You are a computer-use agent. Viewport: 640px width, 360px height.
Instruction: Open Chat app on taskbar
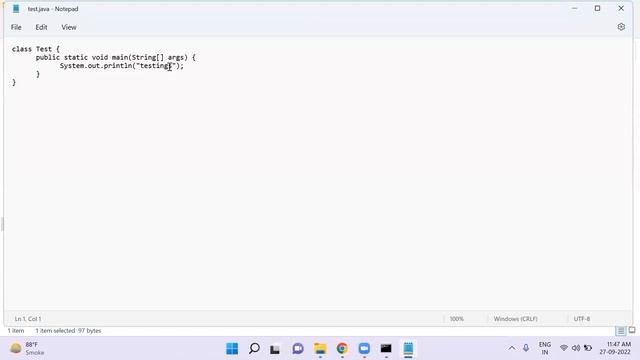pyautogui.click(x=298, y=349)
